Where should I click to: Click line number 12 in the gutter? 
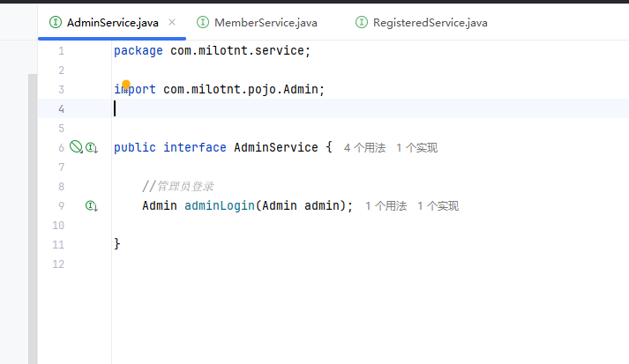pos(58,264)
